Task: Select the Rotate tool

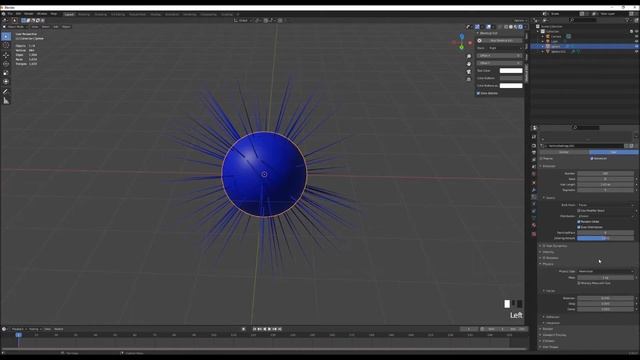Action: [6, 64]
